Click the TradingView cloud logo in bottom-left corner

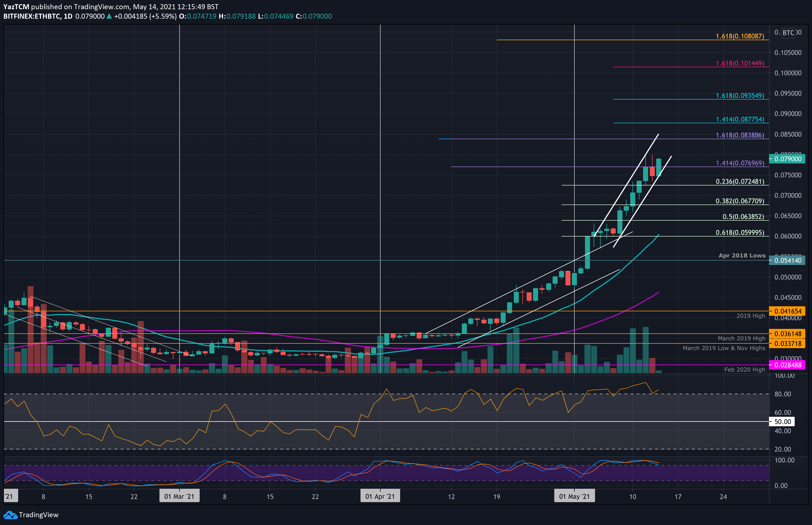pyautogui.click(x=10, y=515)
